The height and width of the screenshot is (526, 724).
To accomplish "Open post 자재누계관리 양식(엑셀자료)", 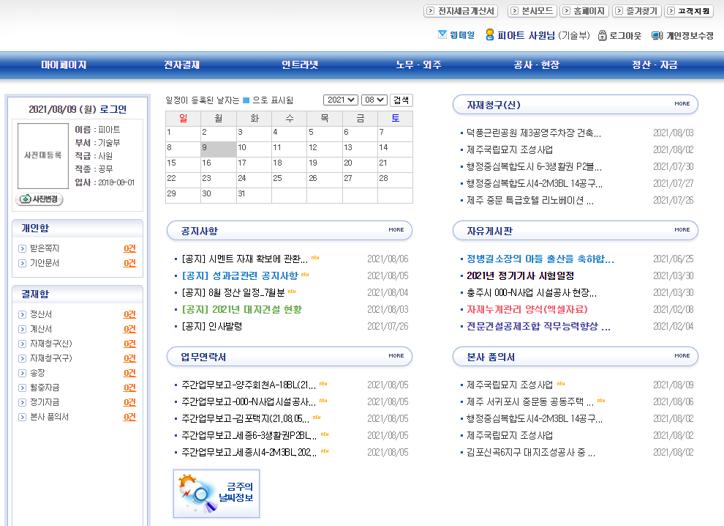I will (527, 309).
